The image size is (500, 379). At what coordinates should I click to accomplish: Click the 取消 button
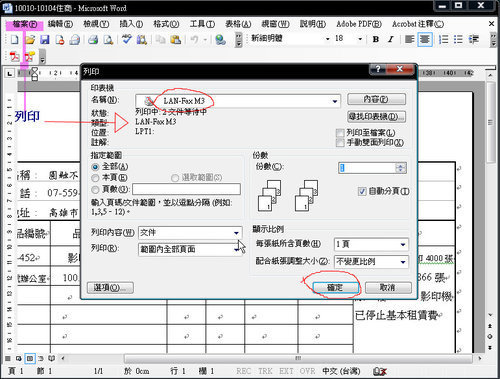(x=388, y=288)
